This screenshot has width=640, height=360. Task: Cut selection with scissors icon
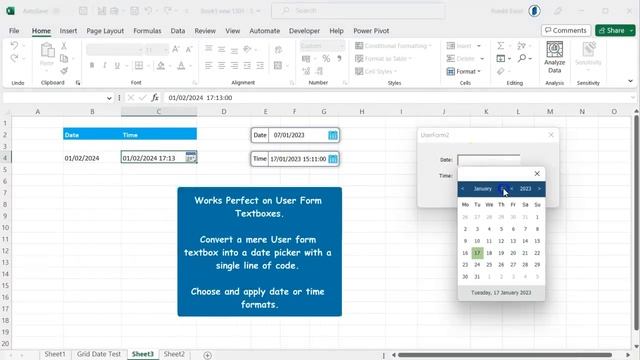pyautogui.click(x=64, y=46)
